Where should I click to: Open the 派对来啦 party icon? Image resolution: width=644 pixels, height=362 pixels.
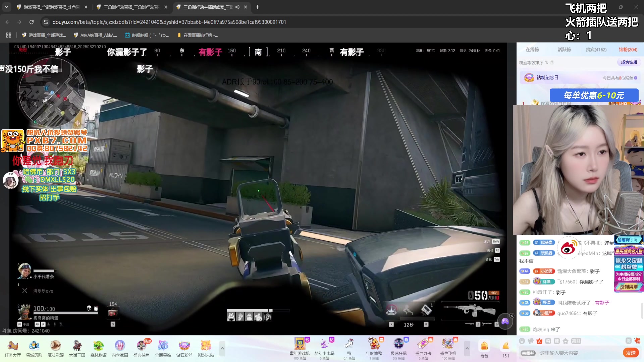[x=206, y=349]
